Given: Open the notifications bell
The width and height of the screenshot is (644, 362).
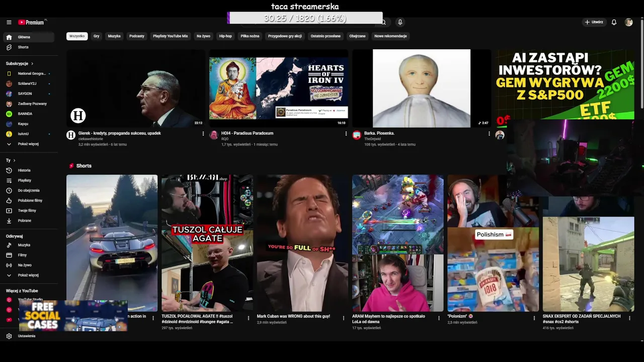Looking at the screenshot, I should (614, 22).
